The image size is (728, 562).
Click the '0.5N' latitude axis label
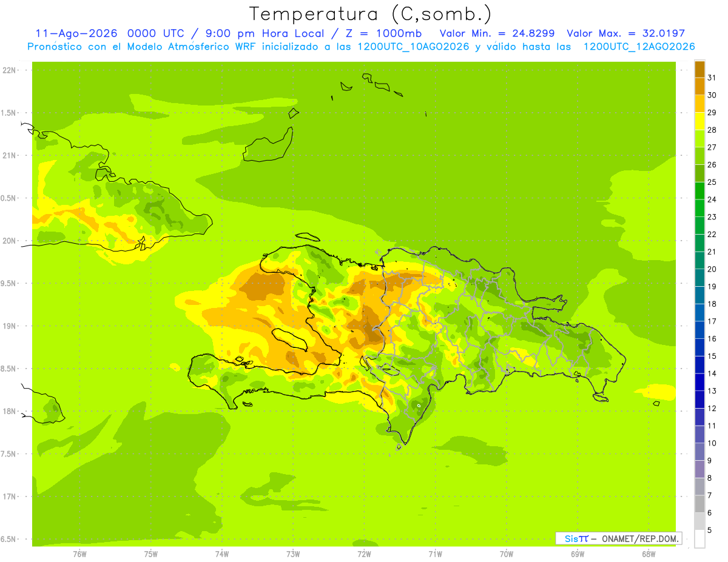(9, 198)
